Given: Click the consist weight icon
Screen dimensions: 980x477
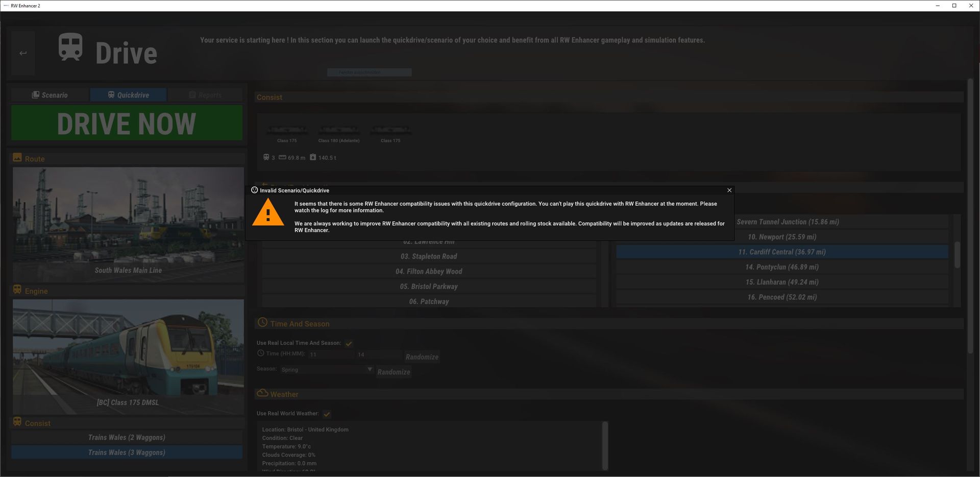Looking at the screenshot, I should click(x=313, y=157).
